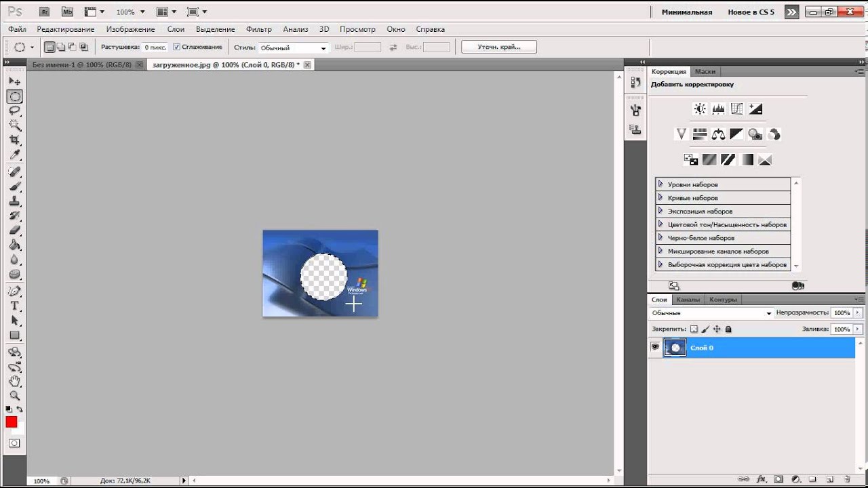This screenshot has width=868, height=488.
Task: Select the Hand tool
Action: click(x=14, y=382)
